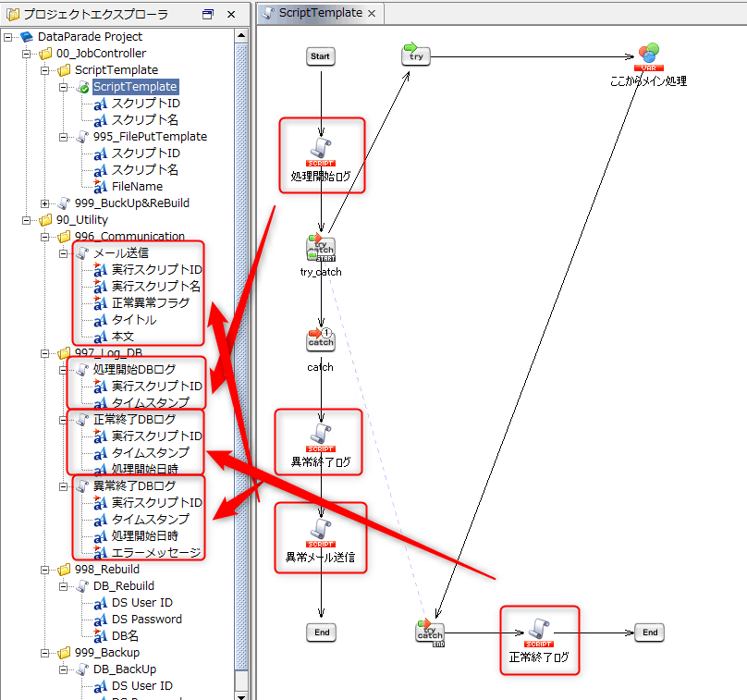The image size is (747, 700).
Task: Select the ここからメイン処理 variable node
Action: pos(648,56)
